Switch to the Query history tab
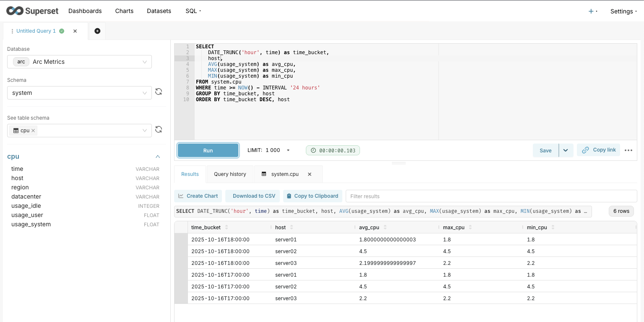Viewport: 644px width, 322px height. (x=230, y=174)
